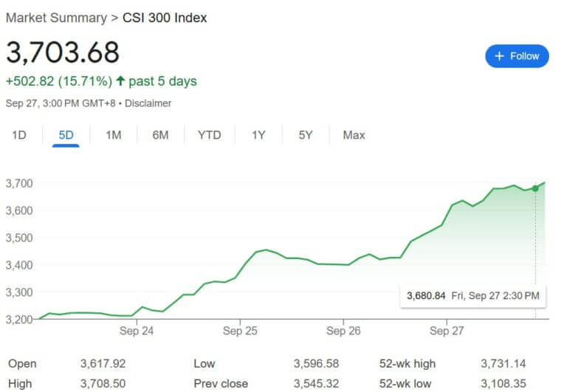Viewport: 567px width, 392px height.
Task: Click the Sep 24 date label
Action: tap(137, 331)
